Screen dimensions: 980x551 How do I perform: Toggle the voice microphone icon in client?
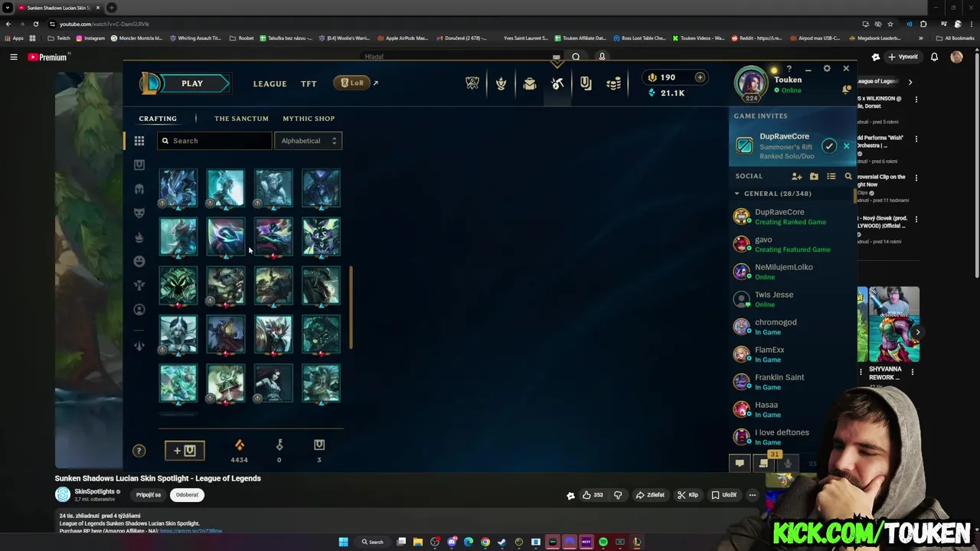pos(787,463)
